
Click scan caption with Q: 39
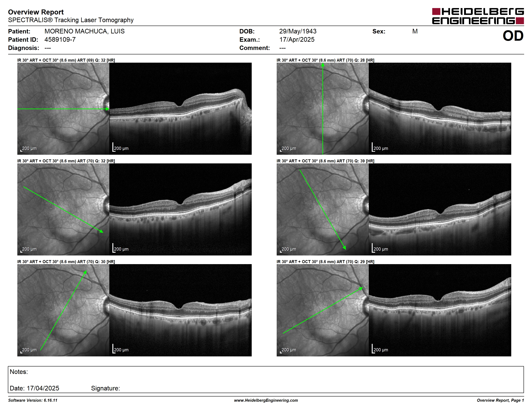(x=325, y=161)
